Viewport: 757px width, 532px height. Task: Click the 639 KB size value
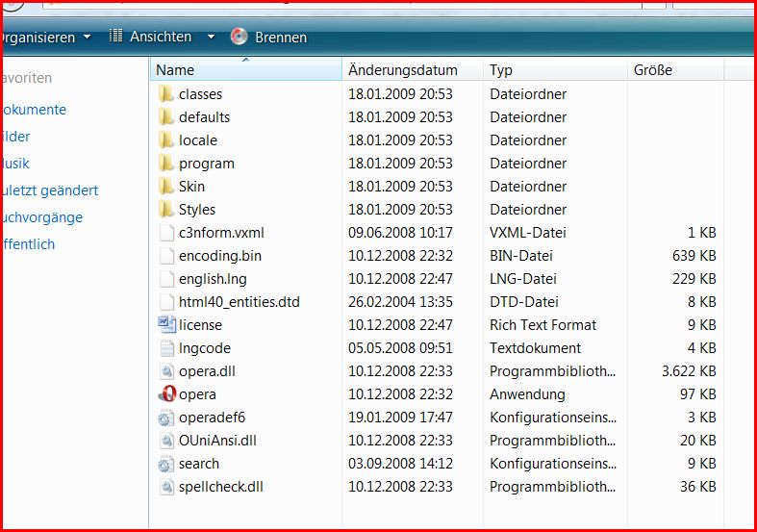(694, 256)
